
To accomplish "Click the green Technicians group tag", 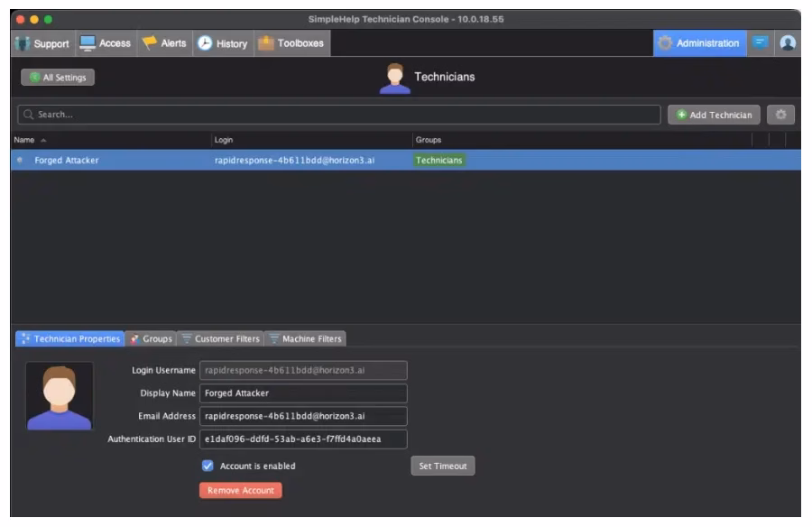I will click(438, 160).
